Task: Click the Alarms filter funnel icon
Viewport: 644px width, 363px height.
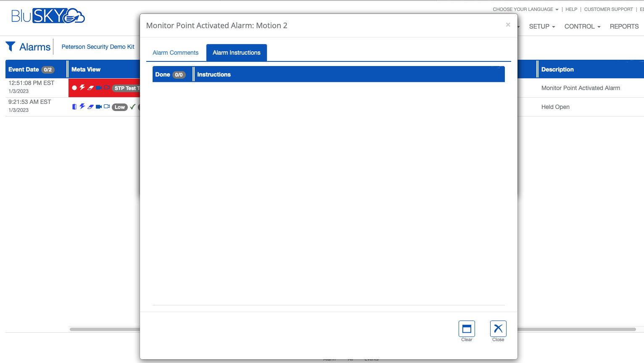Action: [x=11, y=46]
